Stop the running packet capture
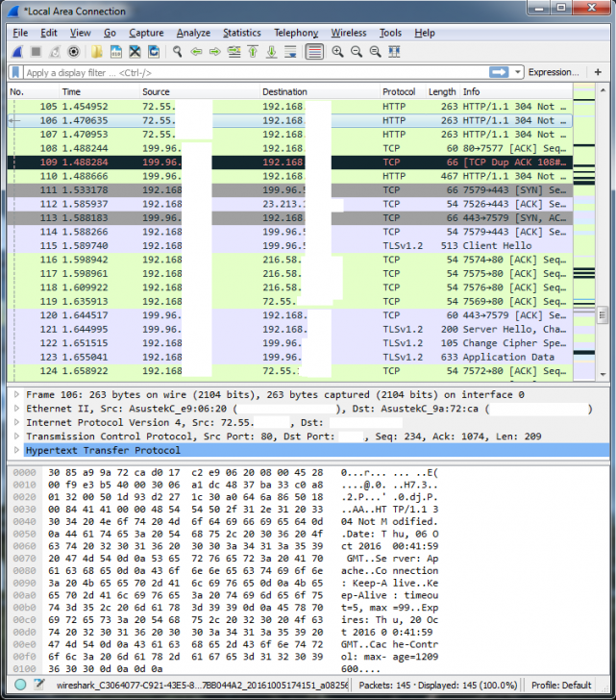 click(x=37, y=52)
